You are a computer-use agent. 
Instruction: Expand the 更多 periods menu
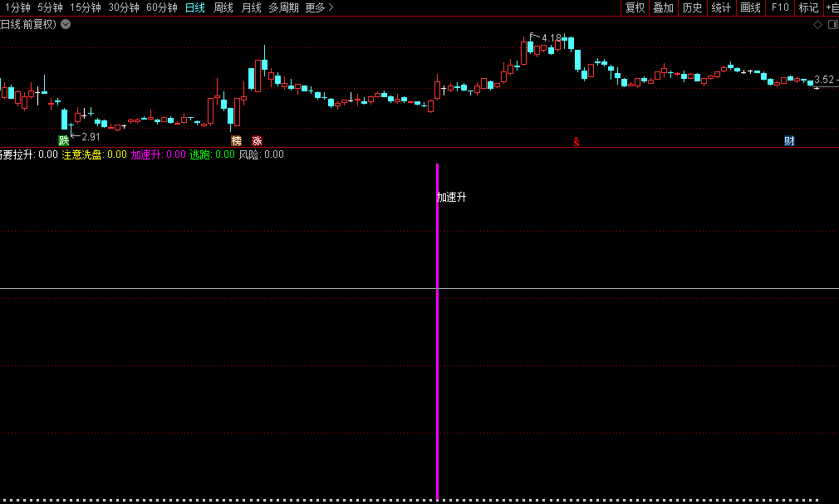pyautogui.click(x=319, y=7)
